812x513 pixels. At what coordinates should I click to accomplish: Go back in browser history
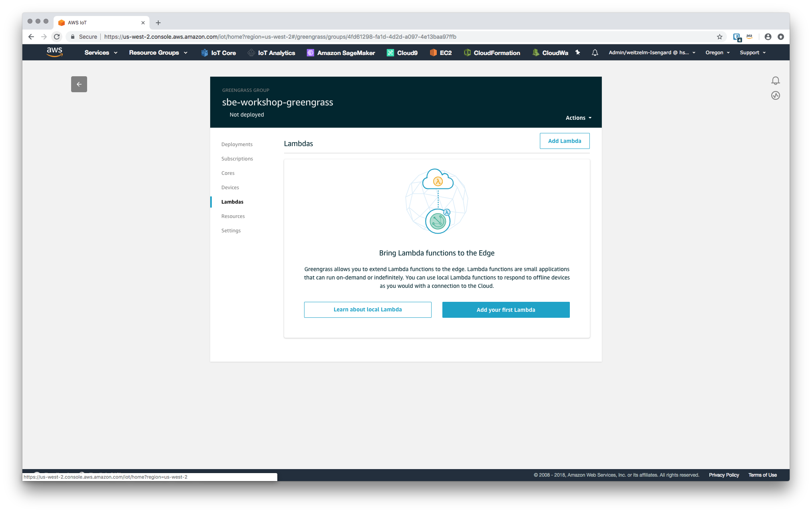[31, 37]
